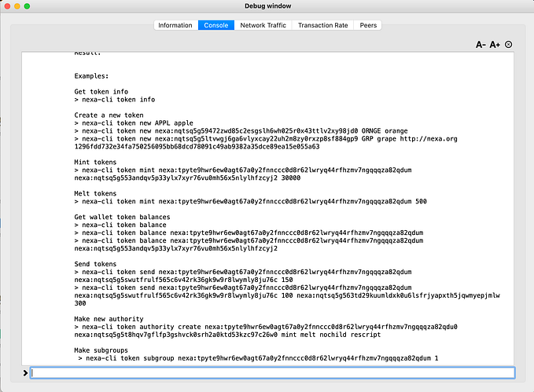Open the Network Traffic tab
The width and height of the screenshot is (534, 392).
click(x=263, y=25)
